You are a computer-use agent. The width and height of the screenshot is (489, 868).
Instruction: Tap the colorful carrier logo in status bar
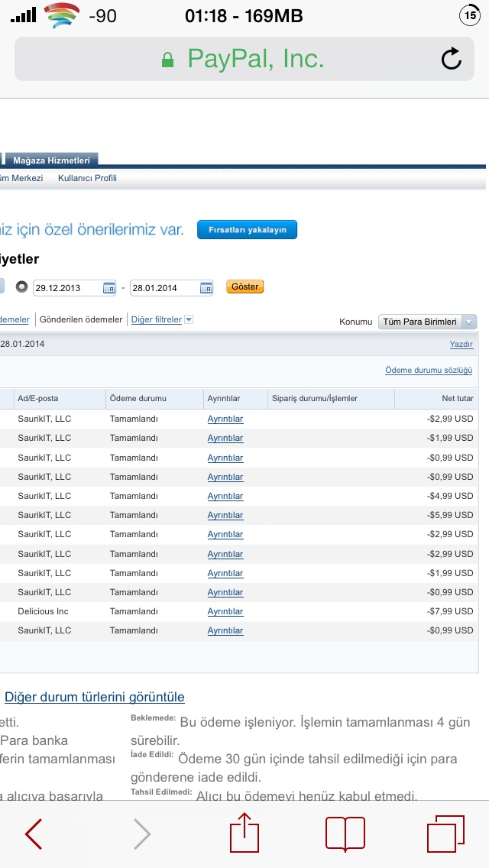(61, 15)
